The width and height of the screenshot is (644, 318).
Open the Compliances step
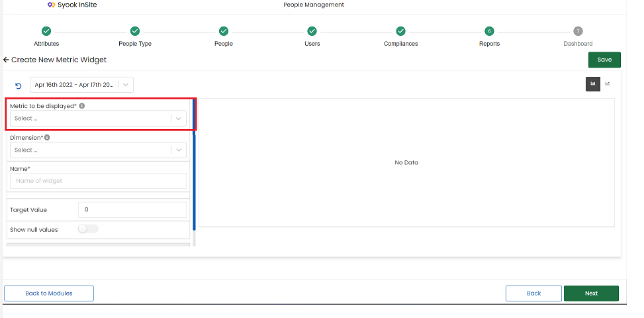400,31
